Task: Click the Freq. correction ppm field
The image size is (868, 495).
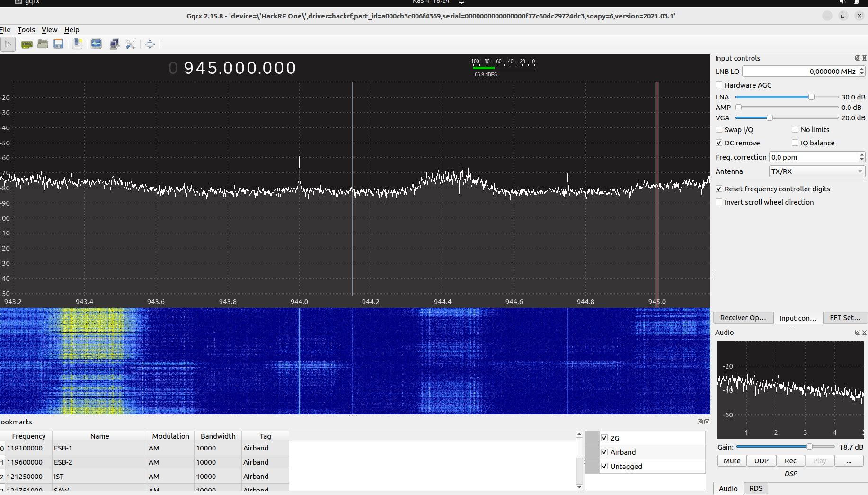Action: (814, 157)
